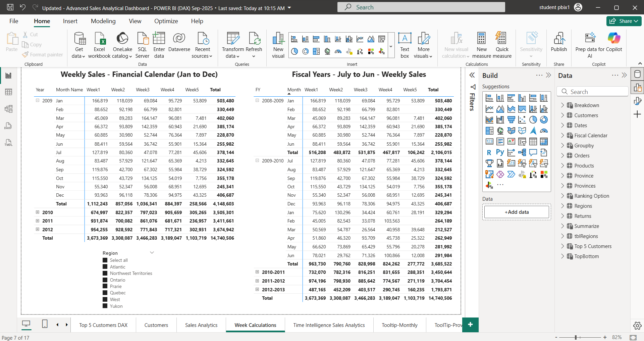This screenshot has width=644, height=341.
Task: Toggle Select all in the Region slicer
Action: (105, 260)
